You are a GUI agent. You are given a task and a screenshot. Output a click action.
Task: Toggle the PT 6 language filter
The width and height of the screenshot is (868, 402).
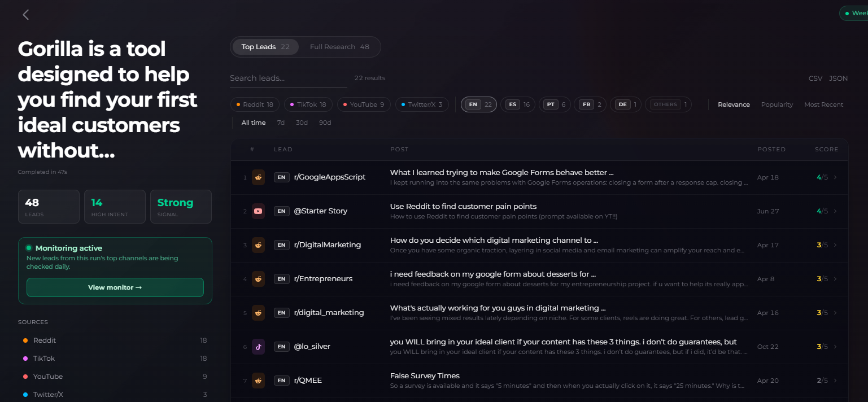(555, 104)
